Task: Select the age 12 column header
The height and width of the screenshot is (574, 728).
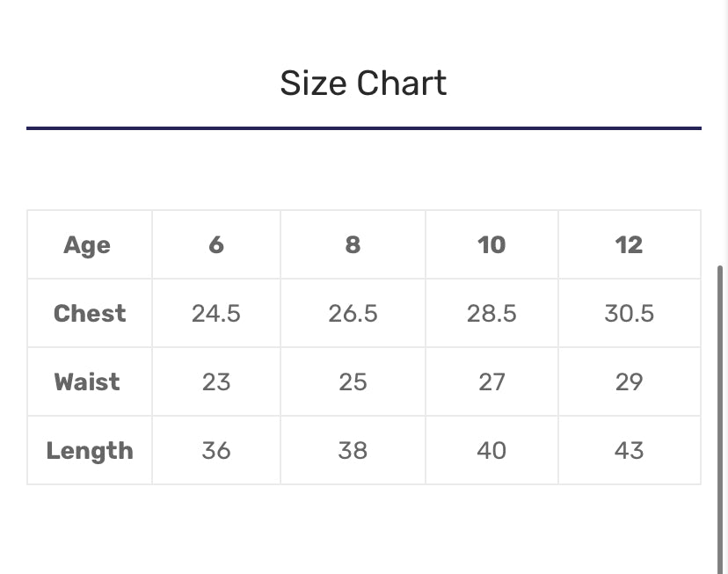Action: click(x=629, y=245)
